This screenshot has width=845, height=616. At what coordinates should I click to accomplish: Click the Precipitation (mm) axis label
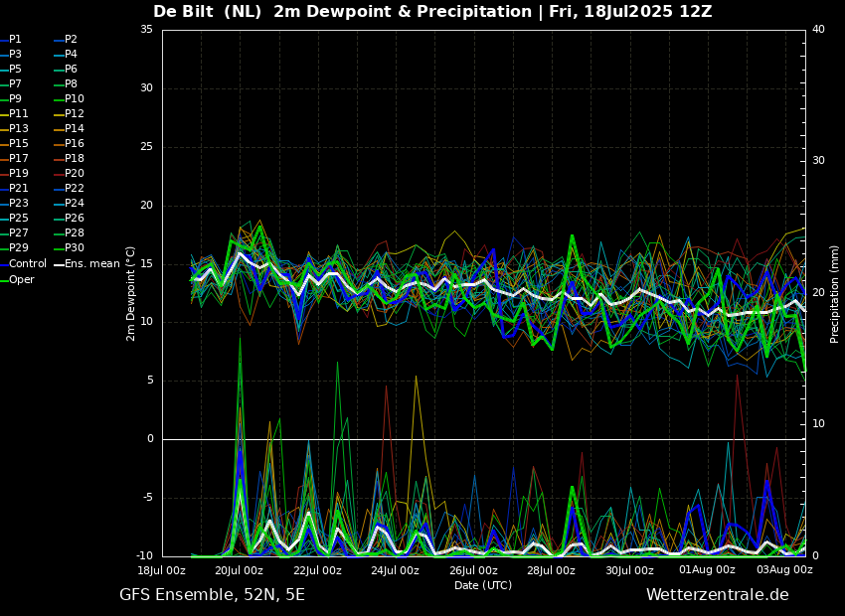coord(835,294)
